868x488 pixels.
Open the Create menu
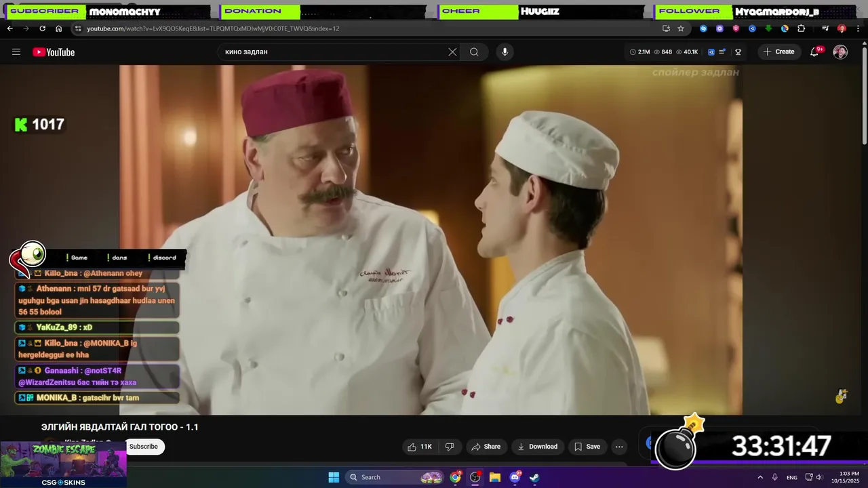tap(778, 52)
